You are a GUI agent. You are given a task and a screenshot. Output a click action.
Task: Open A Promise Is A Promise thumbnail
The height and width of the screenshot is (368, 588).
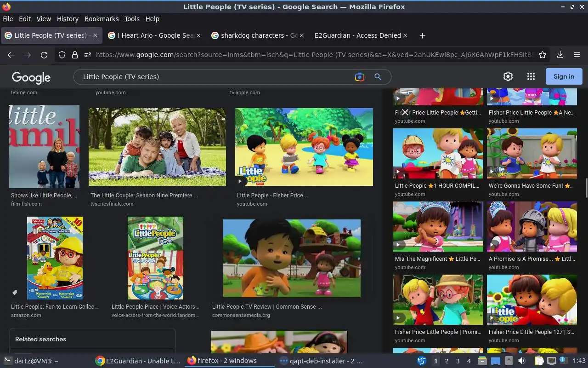[532, 227]
